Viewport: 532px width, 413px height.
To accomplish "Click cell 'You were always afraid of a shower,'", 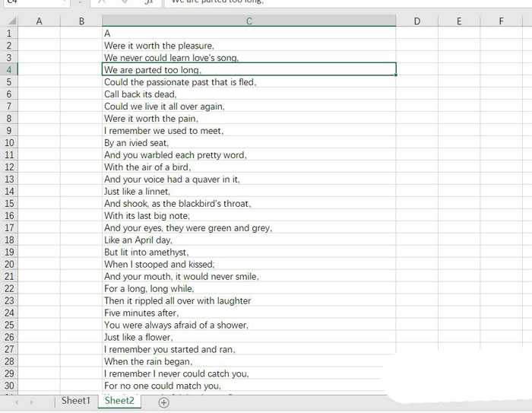I will tap(249, 325).
